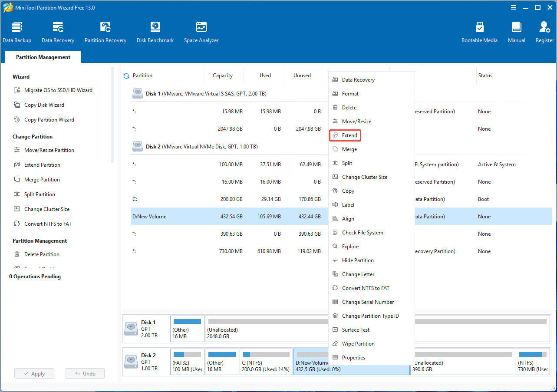Choose Extend from the context menu
The height and width of the screenshot is (392, 557).
click(349, 135)
